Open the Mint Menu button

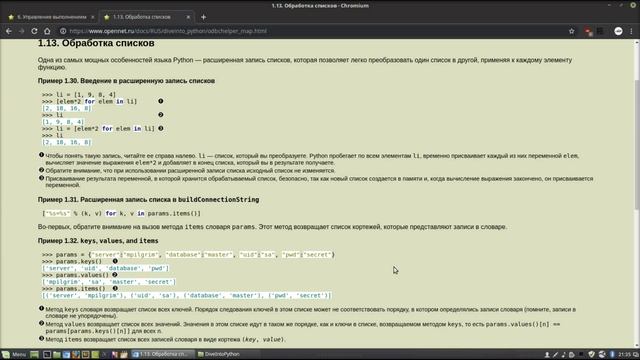click(14, 354)
